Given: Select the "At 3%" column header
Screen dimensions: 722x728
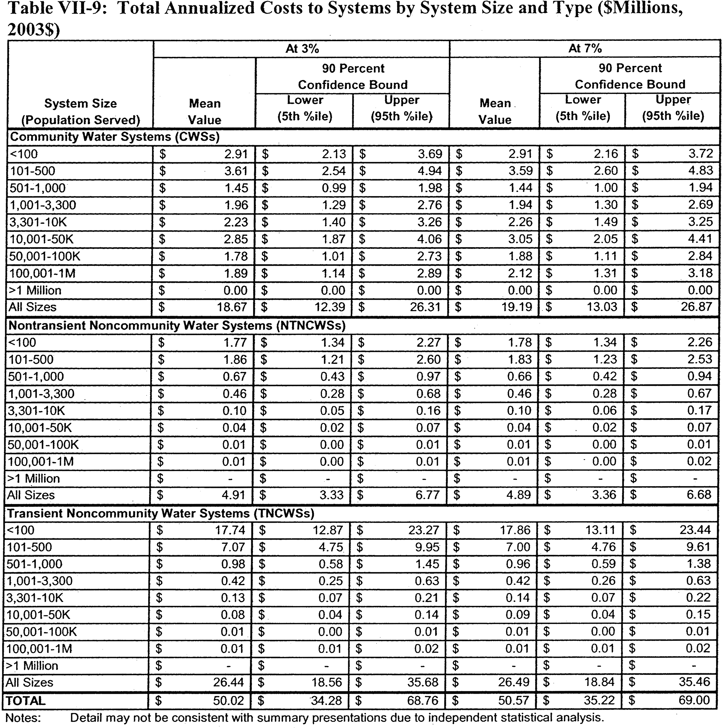Looking at the screenshot, I should point(302,49).
